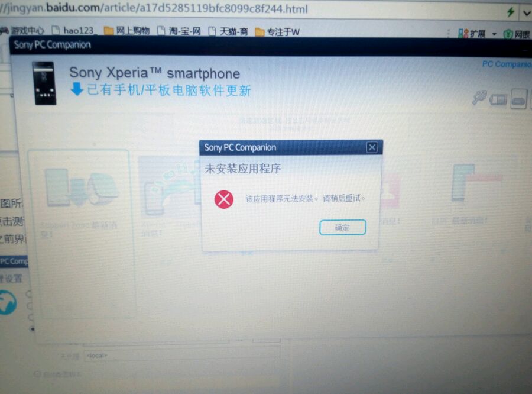The width and height of the screenshot is (532, 394).
Task: Click the 扩展 extensions button
Action: (x=472, y=33)
